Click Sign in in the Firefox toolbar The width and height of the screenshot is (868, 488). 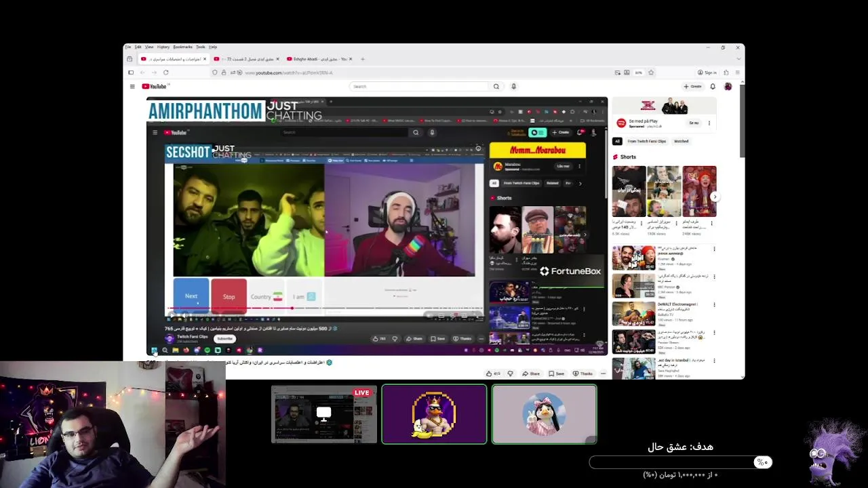[707, 73]
